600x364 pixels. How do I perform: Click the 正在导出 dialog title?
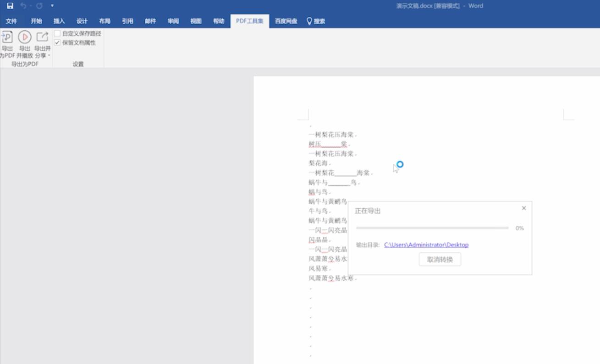click(x=368, y=211)
